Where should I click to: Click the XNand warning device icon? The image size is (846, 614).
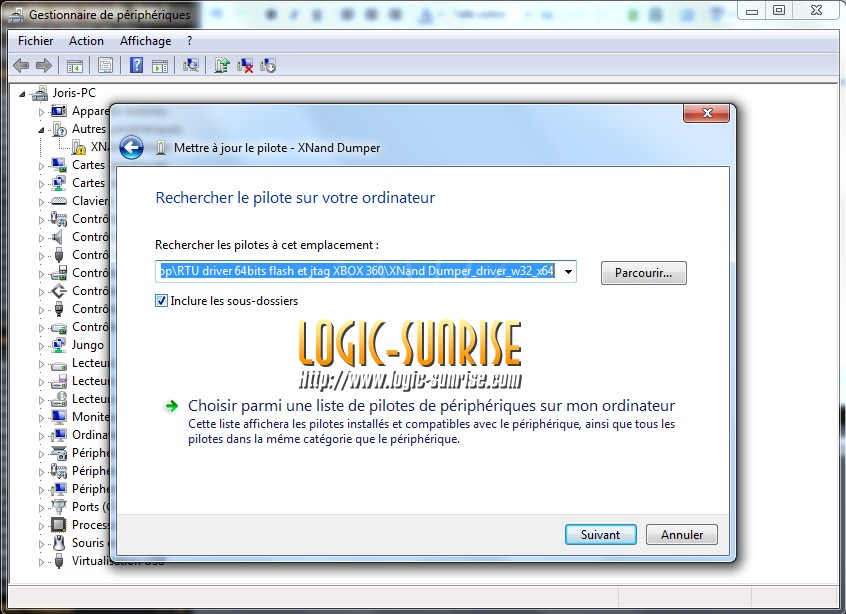(79, 147)
